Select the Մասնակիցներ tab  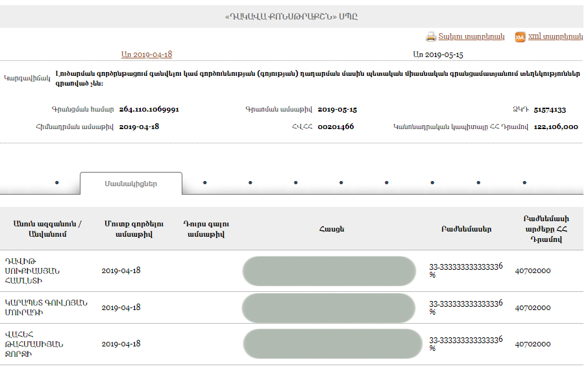click(x=131, y=184)
